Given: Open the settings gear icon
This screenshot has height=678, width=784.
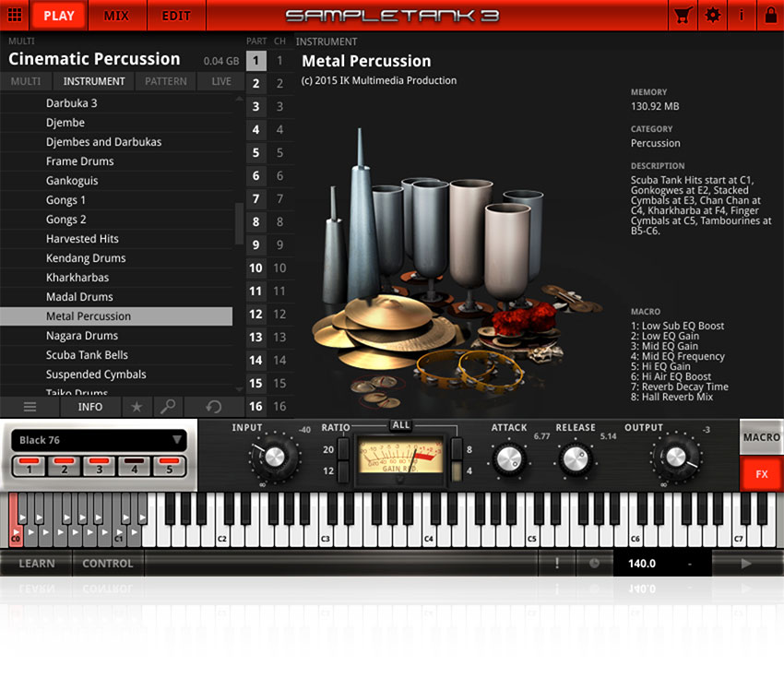Looking at the screenshot, I should (714, 15).
